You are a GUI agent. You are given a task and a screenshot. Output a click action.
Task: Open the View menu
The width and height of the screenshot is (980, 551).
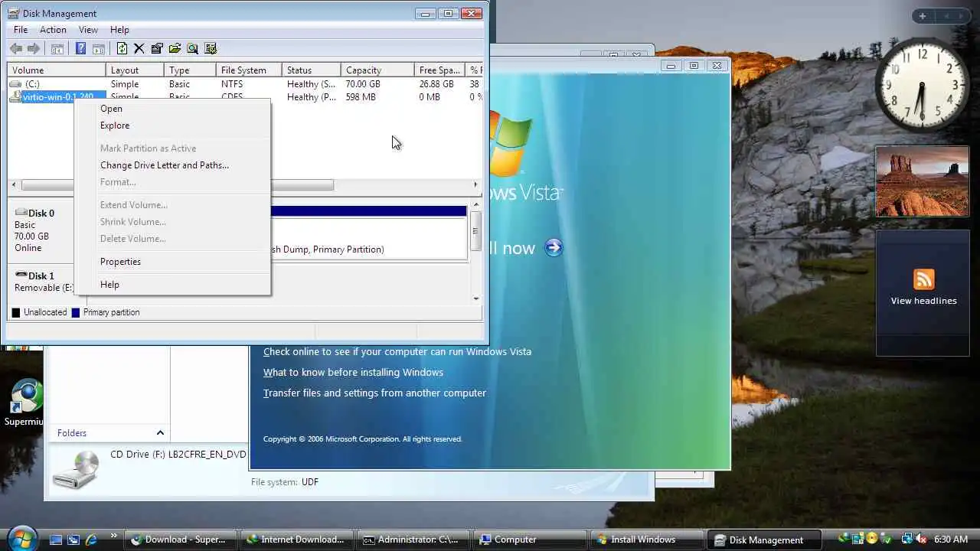88,30
